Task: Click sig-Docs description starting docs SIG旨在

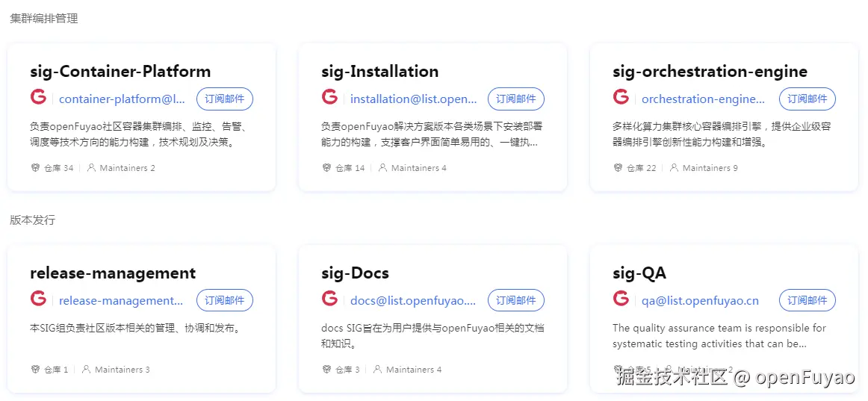Action: 433,336
